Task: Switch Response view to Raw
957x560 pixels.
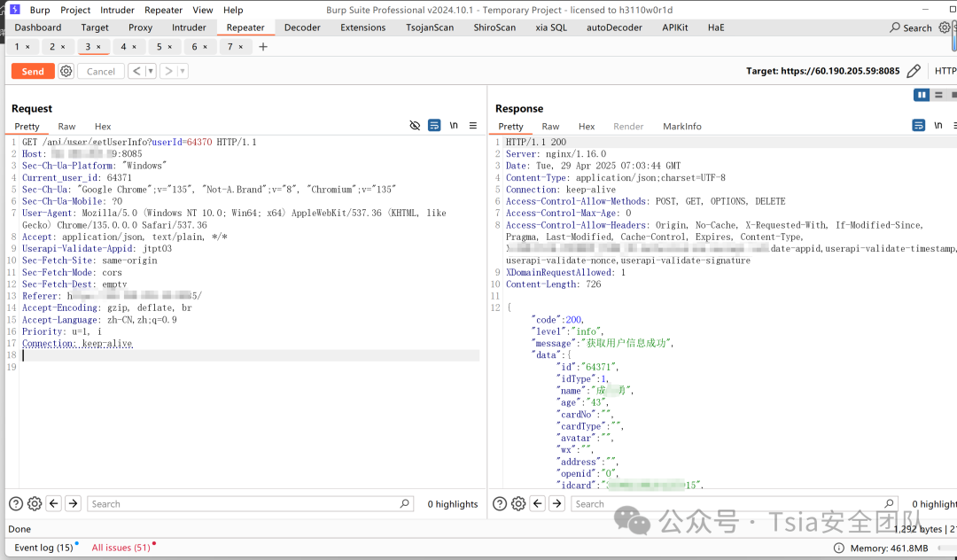Action: [550, 127]
